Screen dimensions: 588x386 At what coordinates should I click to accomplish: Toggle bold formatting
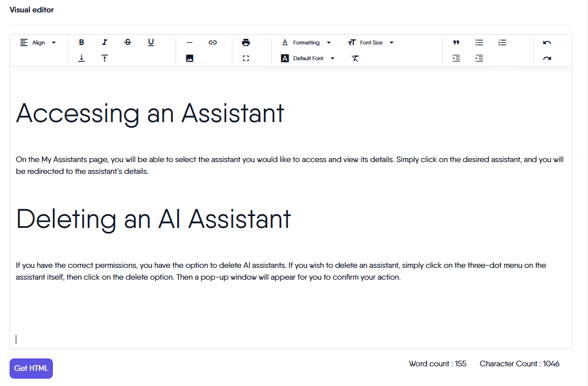pos(82,42)
